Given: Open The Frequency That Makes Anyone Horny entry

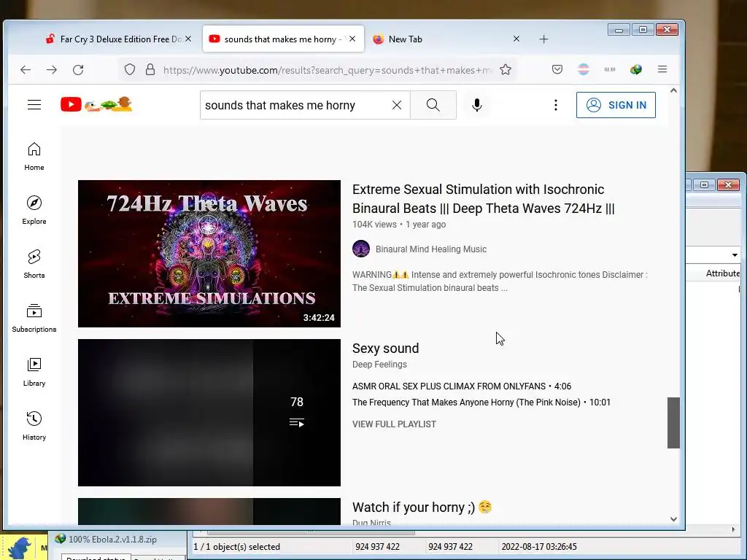Looking at the screenshot, I should [481, 402].
